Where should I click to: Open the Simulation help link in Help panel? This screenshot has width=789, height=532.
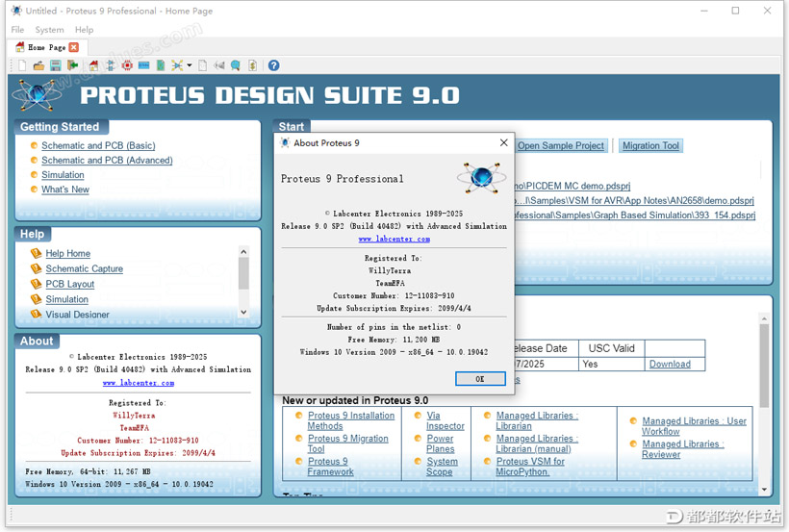click(67, 299)
